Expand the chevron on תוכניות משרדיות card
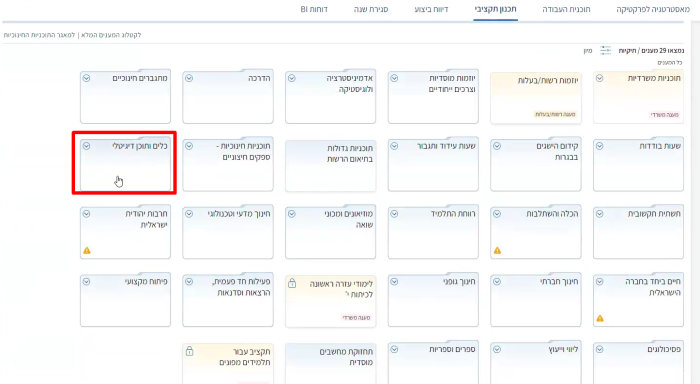This screenshot has height=384, width=700. pos(600,78)
